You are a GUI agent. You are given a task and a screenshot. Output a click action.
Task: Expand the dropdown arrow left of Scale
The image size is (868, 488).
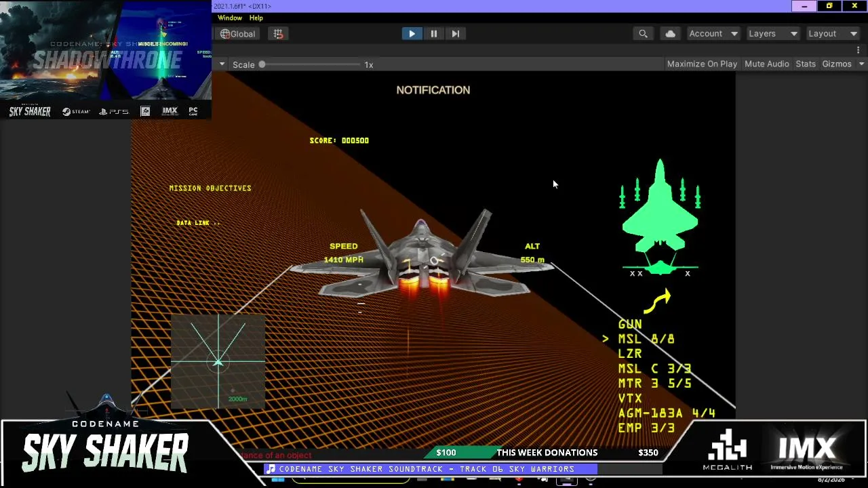(x=222, y=64)
